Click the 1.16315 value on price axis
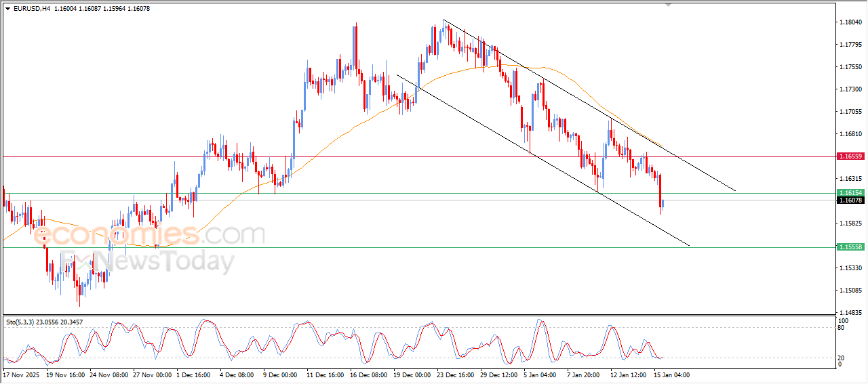868x384 pixels. coord(850,179)
